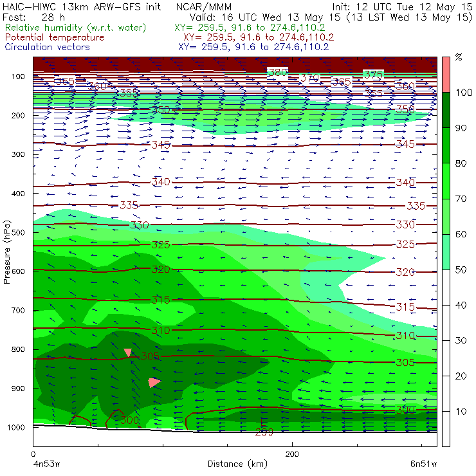Click the '400' pressure axis label
The width and height of the screenshot is (476, 476).
(18, 194)
